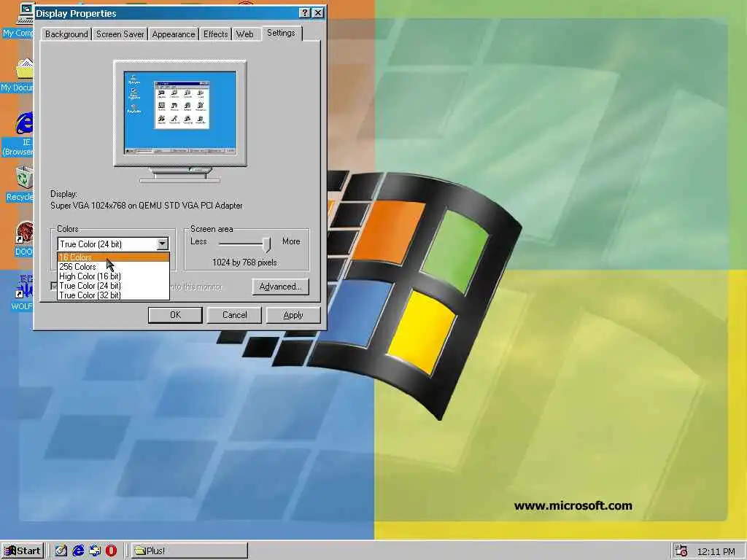Open the Appearance tab
Screen dimensions: 747x560
click(174, 34)
